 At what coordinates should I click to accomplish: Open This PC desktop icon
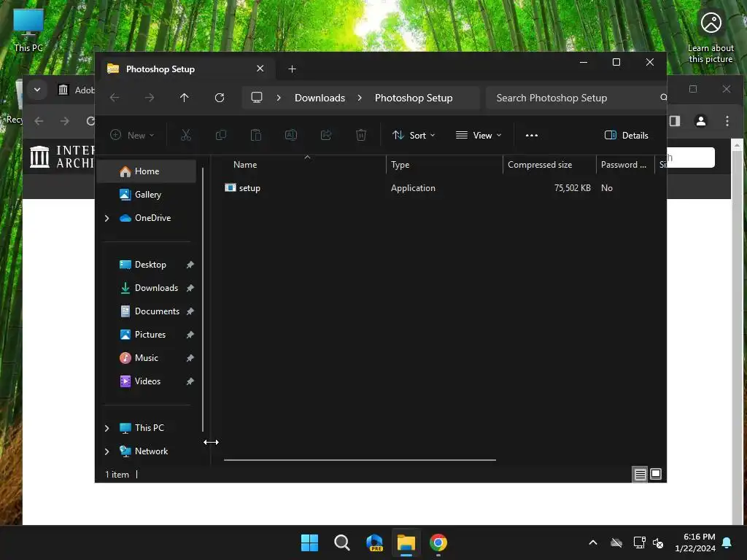click(28, 31)
